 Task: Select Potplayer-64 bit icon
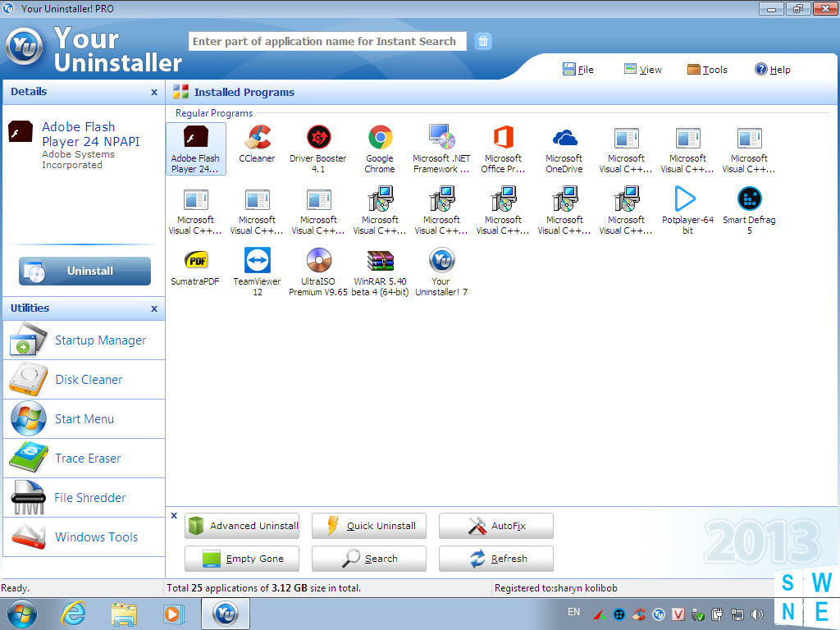point(687,210)
